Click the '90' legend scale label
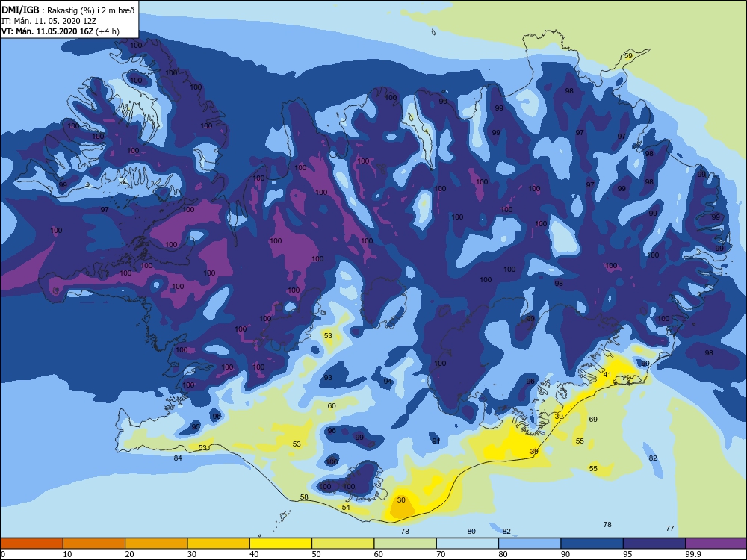747x560 pixels. click(x=565, y=554)
